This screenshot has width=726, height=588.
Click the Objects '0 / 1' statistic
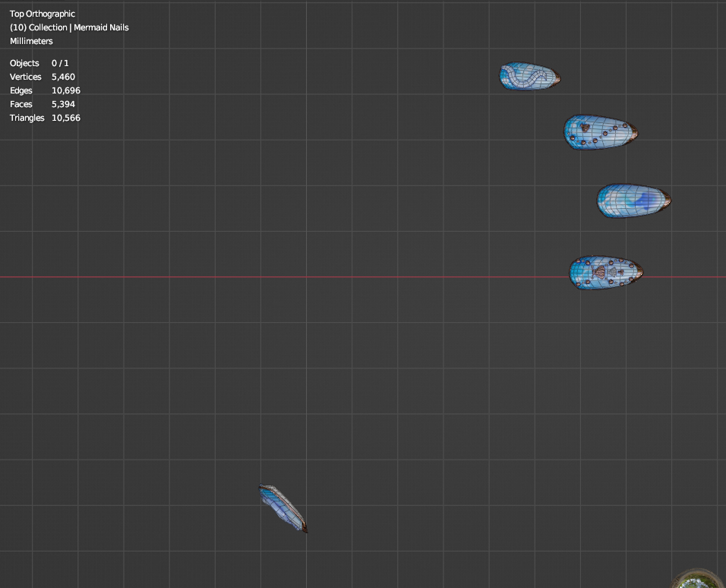point(60,63)
